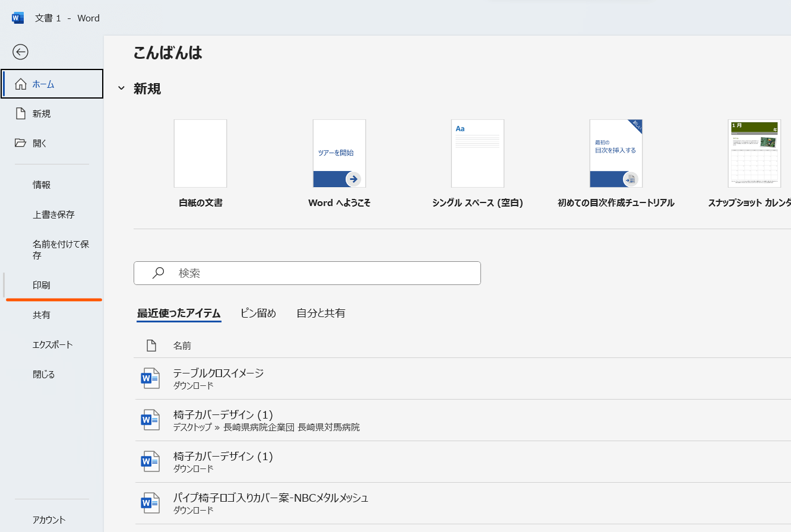Click the new document icon beside 新規
The height and width of the screenshot is (532, 791).
21,113
